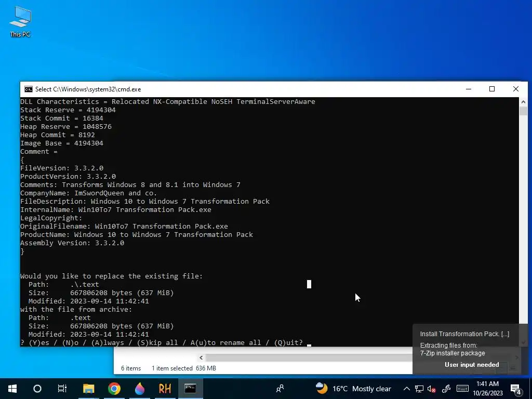Click 'ProductName: Windows 10 to Windows 7' line
Image resolution: width=532 pixels, height=399 pixels.
(x=137, y=234)
